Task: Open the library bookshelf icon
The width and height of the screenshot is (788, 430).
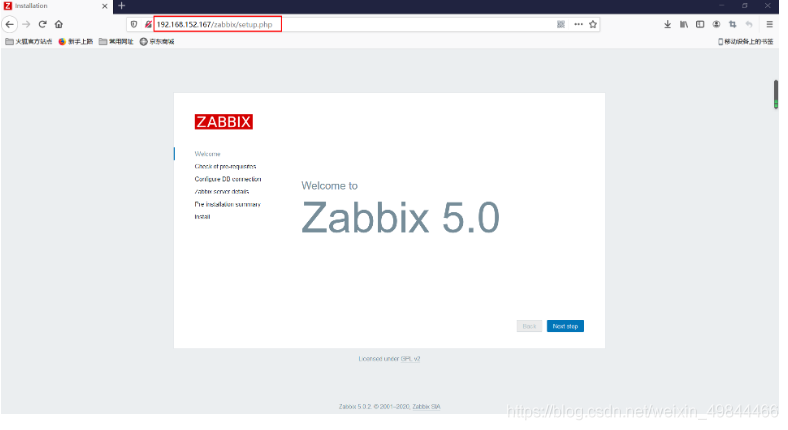Action: tap(684, 24)
